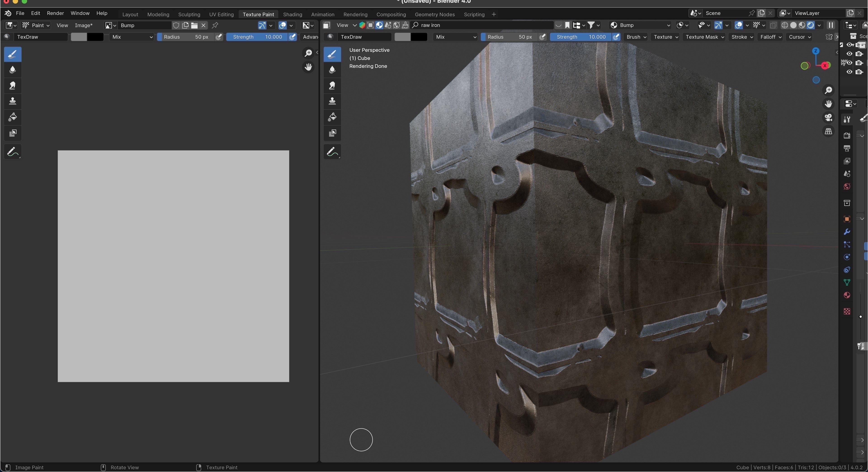868x472 pixels.
Task: Select the Draw tool in 3D viewport toolbar
Action: [x=332, y=54]
